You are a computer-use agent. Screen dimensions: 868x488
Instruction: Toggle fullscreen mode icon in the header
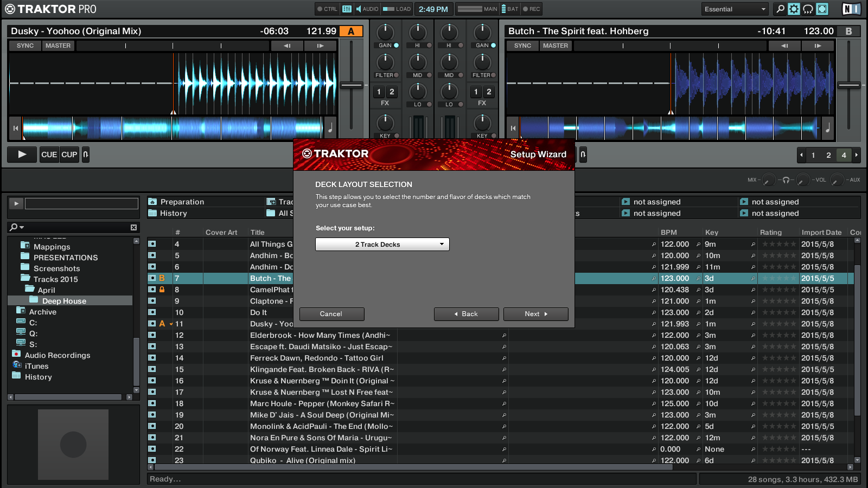tap(822, 9)
